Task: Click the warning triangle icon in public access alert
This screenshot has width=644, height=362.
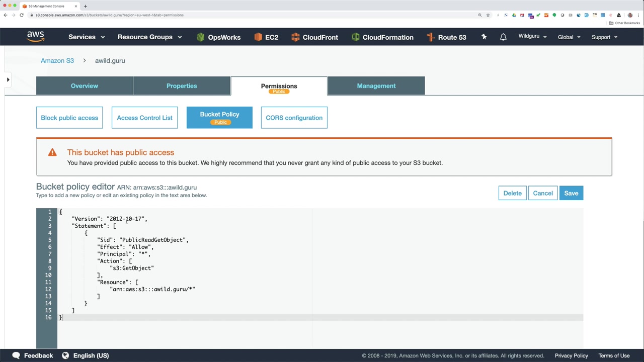Action: [x=52, y=152]
